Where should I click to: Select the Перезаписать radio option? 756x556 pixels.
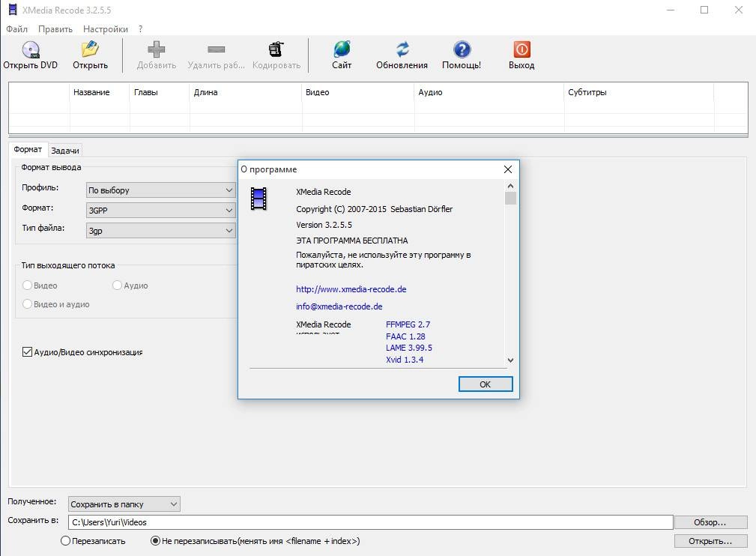point(66,541)
